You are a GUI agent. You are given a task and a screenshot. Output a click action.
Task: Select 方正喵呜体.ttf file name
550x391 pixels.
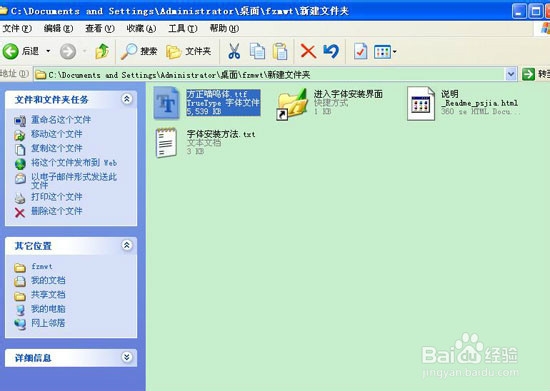click(x=217, y=94)
